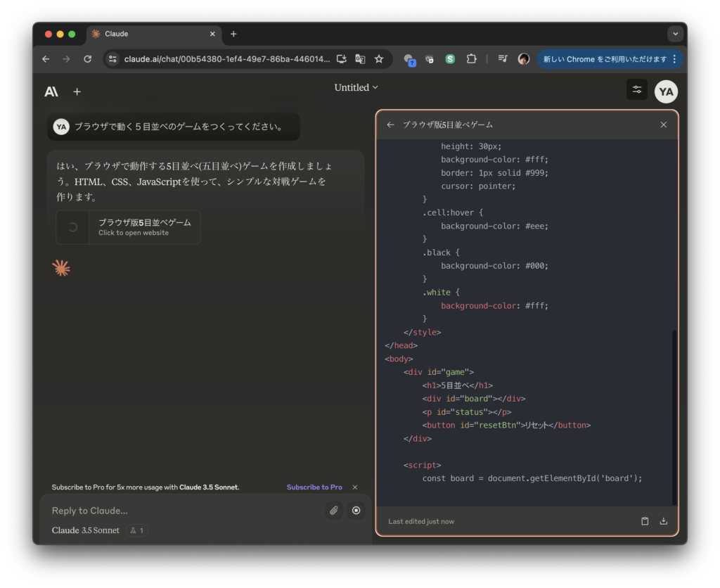
Task: Click the paperclip attach file icon
Action: [x=334, y=511]
